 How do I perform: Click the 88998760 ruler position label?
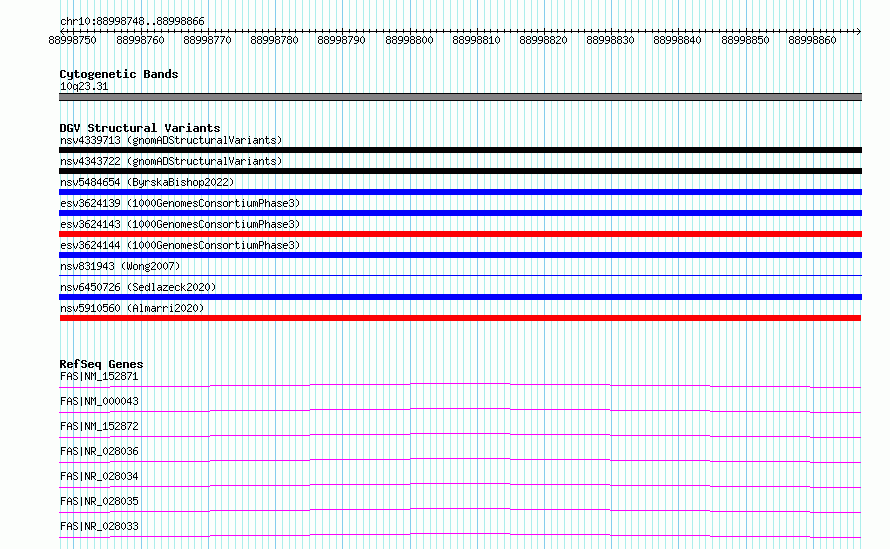(140, 40)
